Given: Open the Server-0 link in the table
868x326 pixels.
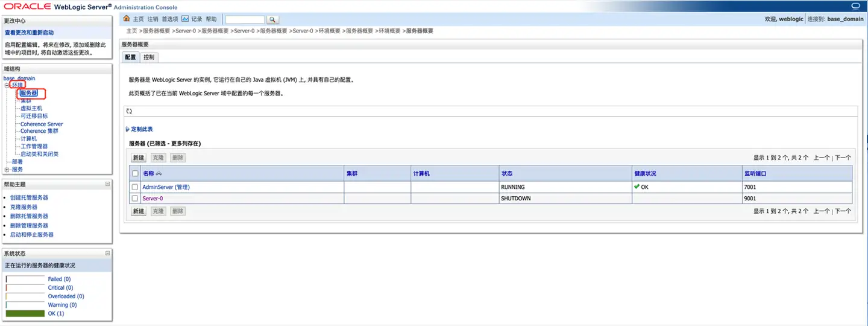Looking at the screenshot, I should click(153, 199).
